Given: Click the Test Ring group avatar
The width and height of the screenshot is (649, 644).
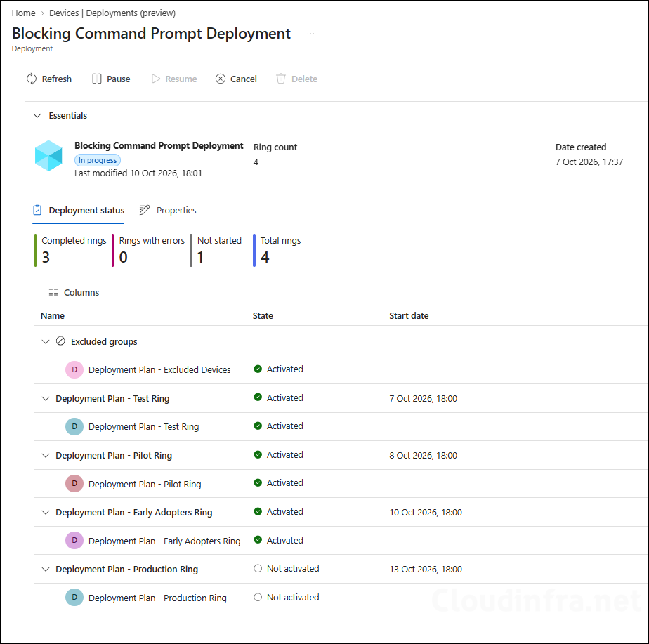Looking at the screenshot, I should (x=74, y=426).
